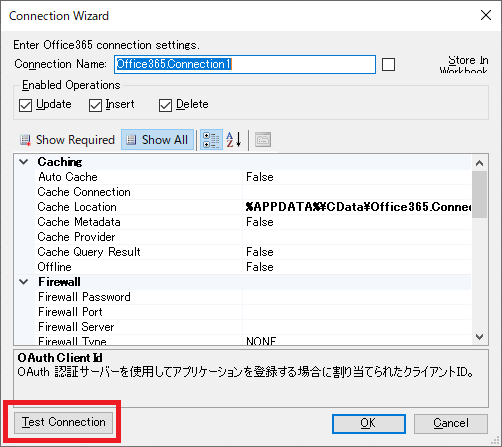Click Cache Query Result False value

357,252
